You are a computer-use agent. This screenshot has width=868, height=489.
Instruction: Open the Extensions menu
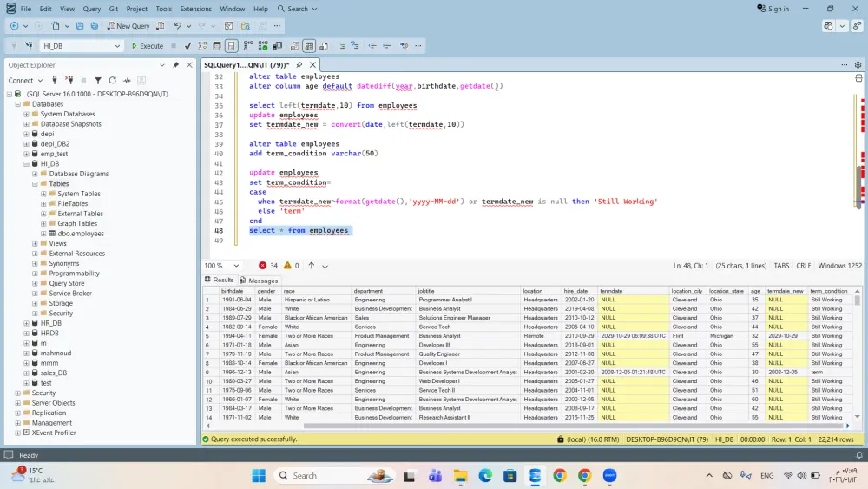point(195,9)
